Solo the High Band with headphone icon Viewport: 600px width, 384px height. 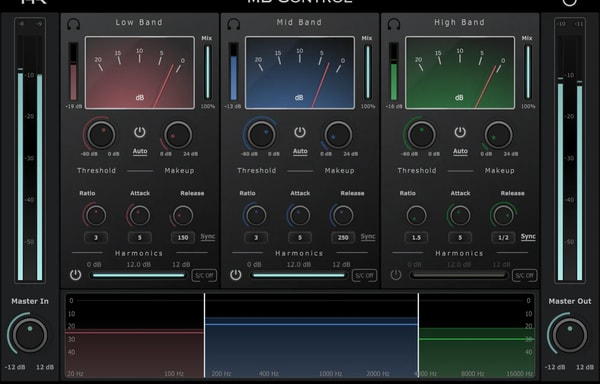(x=394, y=24)
